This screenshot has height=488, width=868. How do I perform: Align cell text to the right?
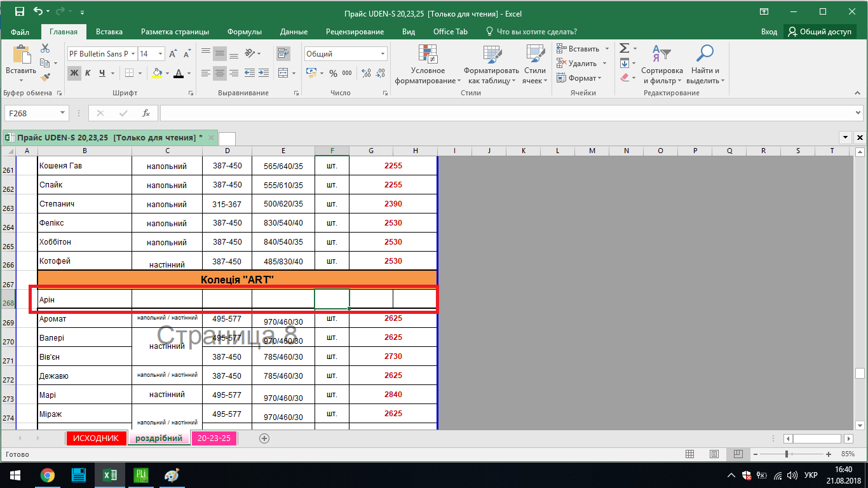[234, 73]
